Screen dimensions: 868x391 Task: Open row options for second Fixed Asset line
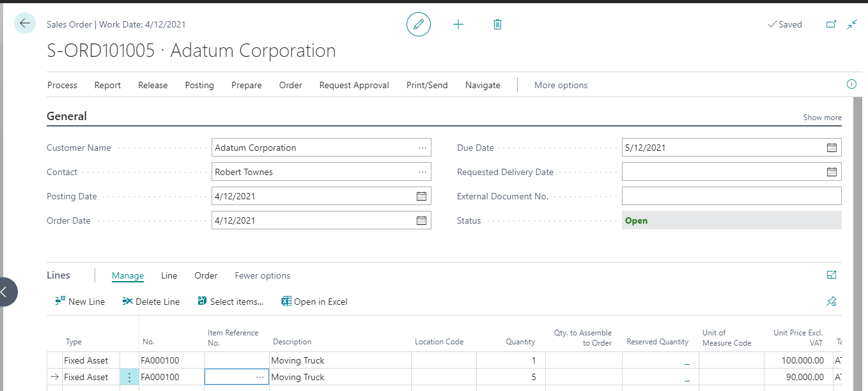pos(129,377)
